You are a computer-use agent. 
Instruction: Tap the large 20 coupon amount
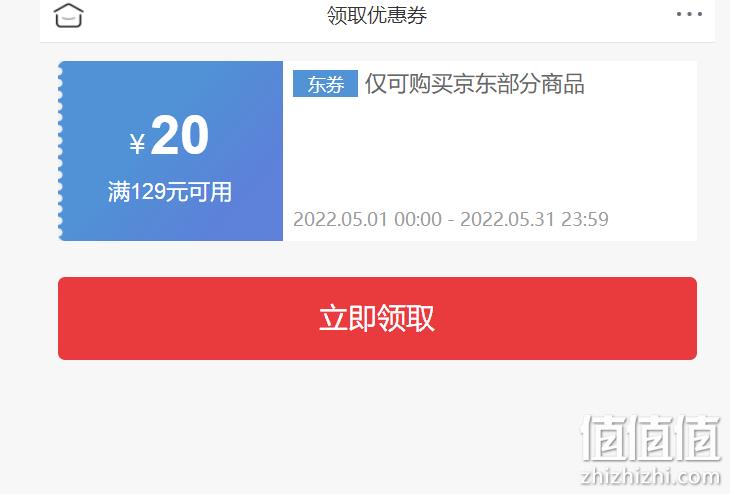[180, 135]
